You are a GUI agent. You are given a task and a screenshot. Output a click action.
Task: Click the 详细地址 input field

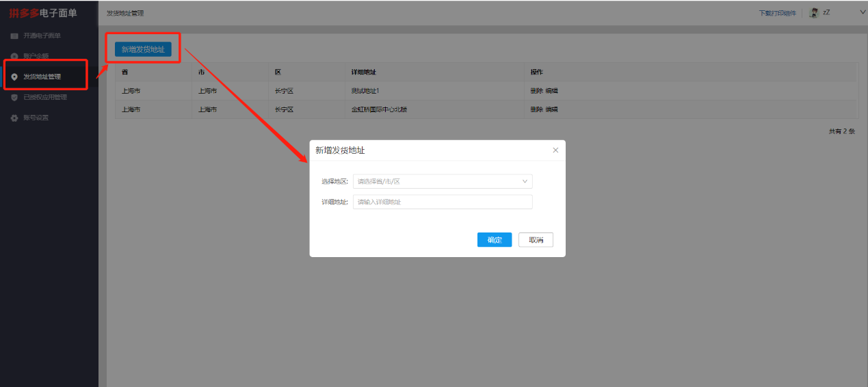click(x=443, y=202)
